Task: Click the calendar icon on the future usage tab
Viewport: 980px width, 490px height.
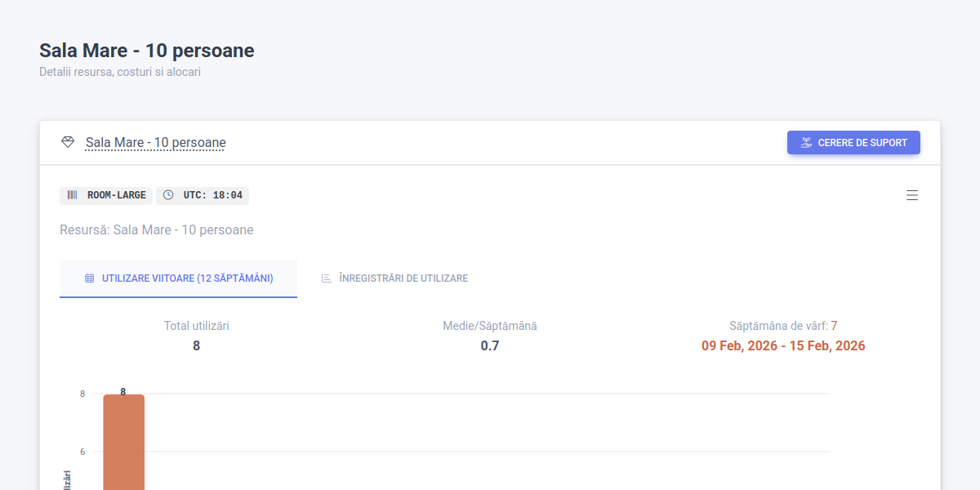Action: tap(90, 278)
